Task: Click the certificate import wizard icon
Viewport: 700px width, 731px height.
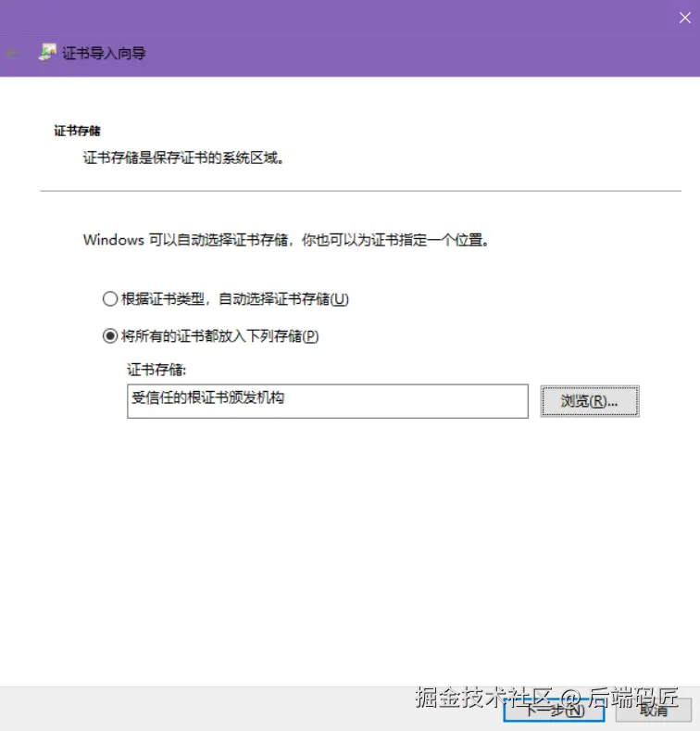Action: [47, 52]
